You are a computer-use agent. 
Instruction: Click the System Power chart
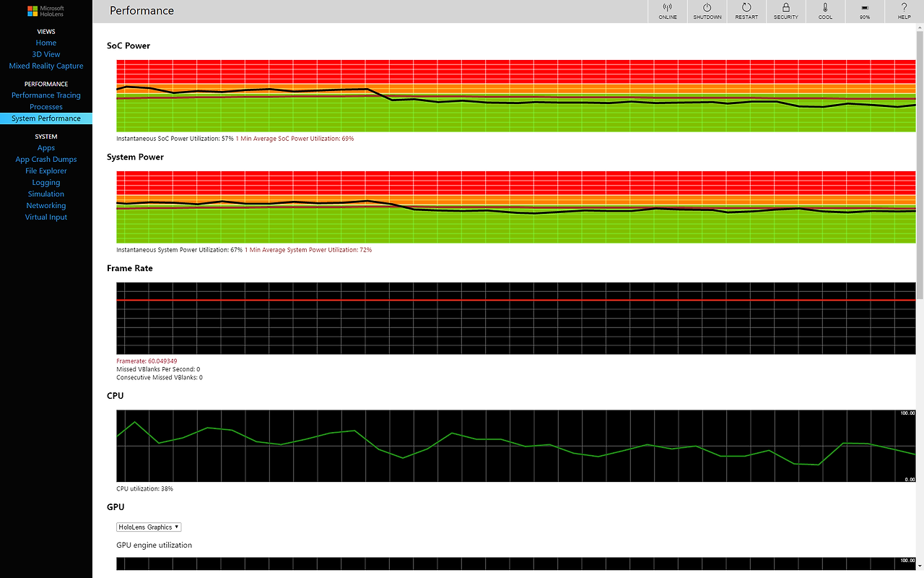pos(516,207)
